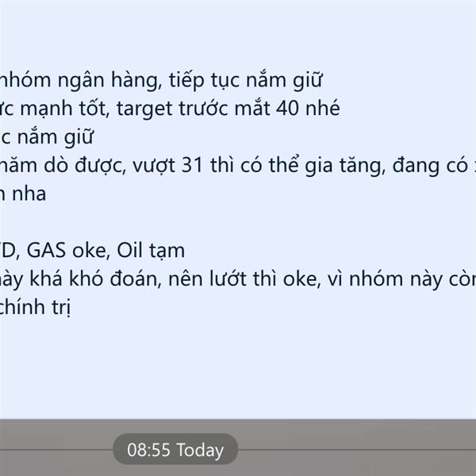The height and width of the screenshot is (476, 476).
Task: Click the 08:55 Today timestamp badge
Action: [x=175, y=449]
